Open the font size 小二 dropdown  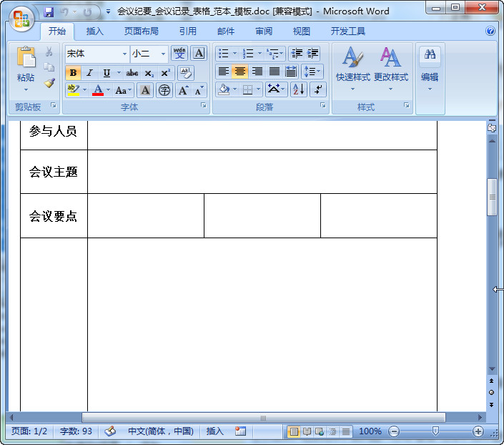click(x=163, y=54)
